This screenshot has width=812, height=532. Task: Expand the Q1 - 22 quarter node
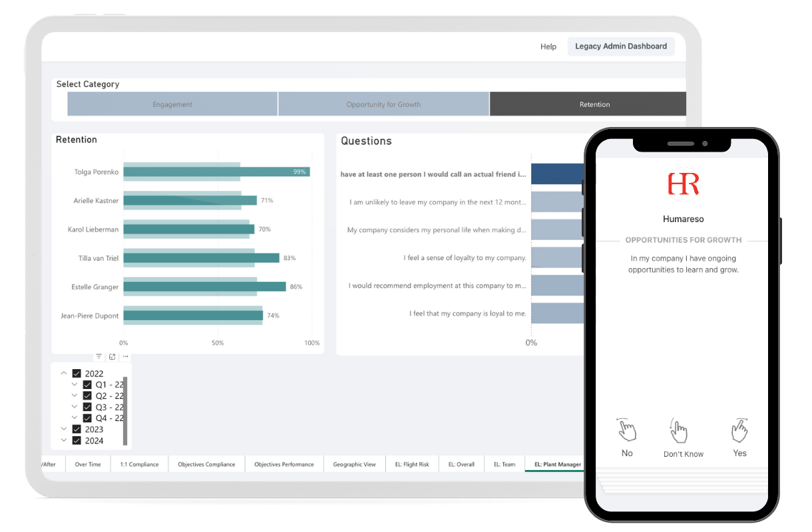(75, 384)
